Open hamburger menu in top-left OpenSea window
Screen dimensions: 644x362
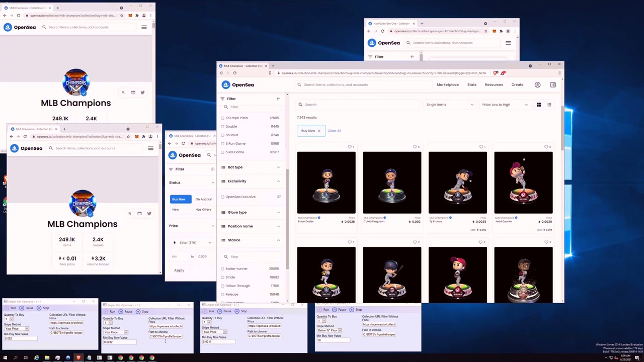click(144, 27)
